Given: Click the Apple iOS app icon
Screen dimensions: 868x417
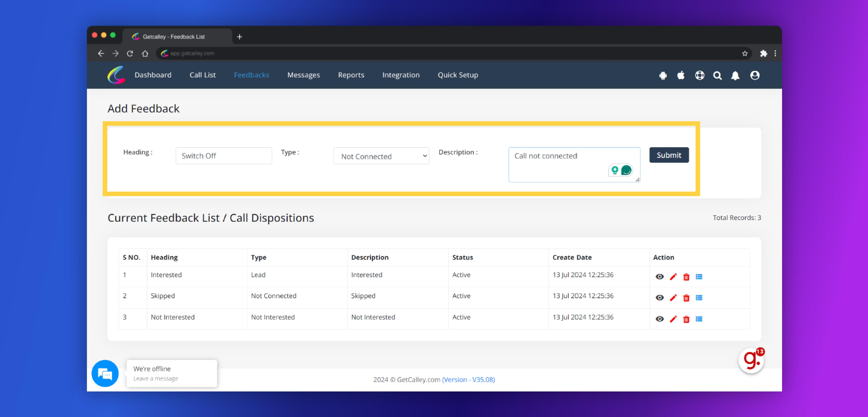Looking at the screenshot, I should 681,75.
